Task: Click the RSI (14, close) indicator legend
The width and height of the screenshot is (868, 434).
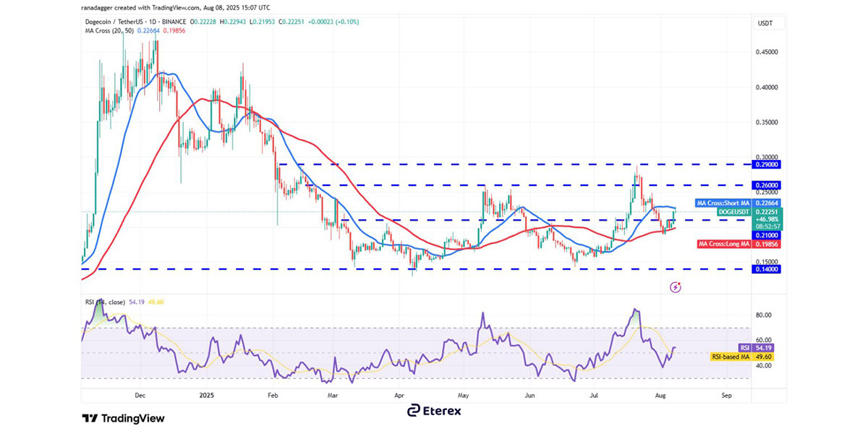Action: (x=105, y=302)
